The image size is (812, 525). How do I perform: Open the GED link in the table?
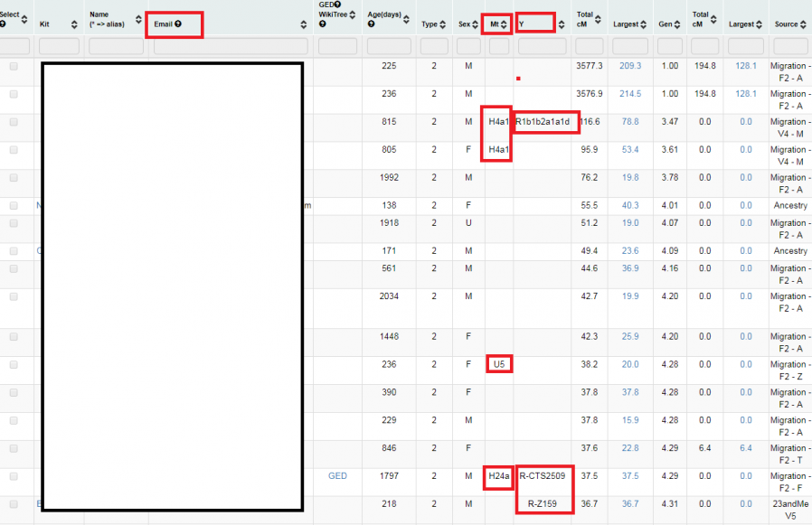pos(337,476)
